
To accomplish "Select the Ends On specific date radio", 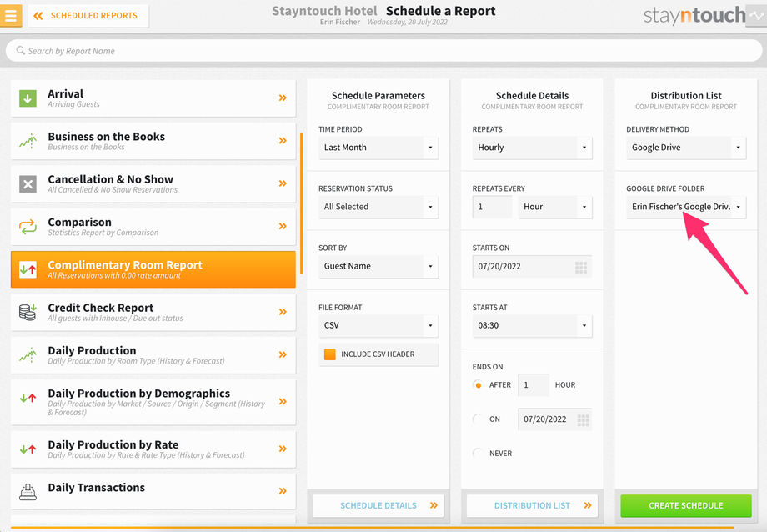I will click(x=478, y=419).
